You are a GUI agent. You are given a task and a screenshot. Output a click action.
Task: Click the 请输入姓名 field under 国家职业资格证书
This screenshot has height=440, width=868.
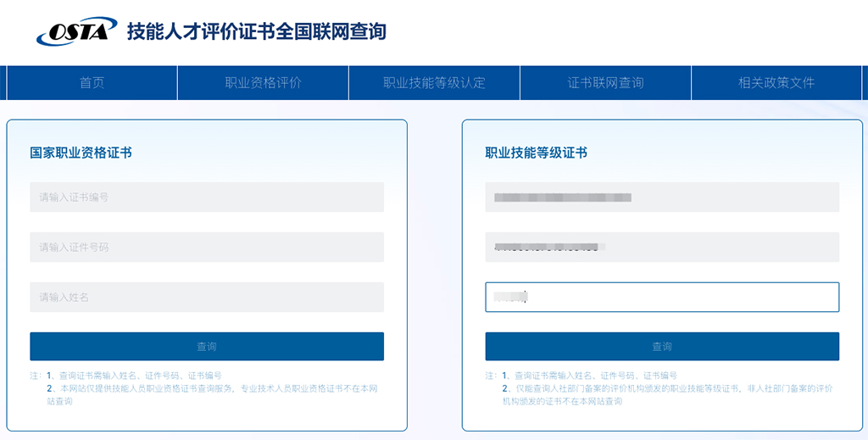coord(206,298)
